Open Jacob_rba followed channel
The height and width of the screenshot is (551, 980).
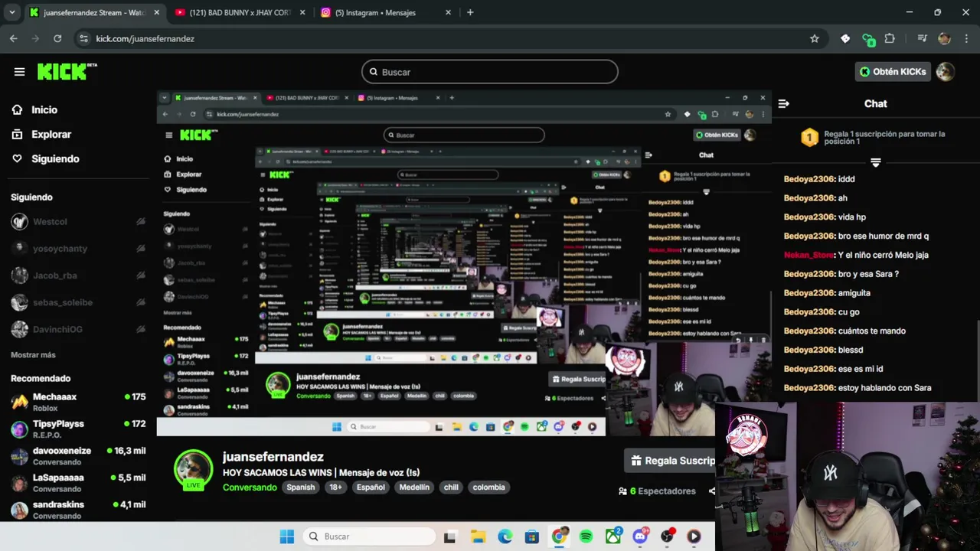tap(78, 275)
